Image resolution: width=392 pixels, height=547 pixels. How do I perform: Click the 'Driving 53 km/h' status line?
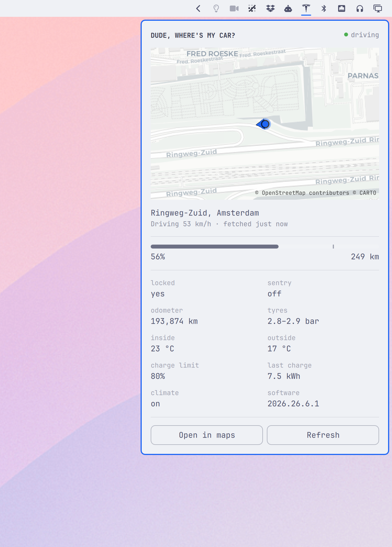181,224
